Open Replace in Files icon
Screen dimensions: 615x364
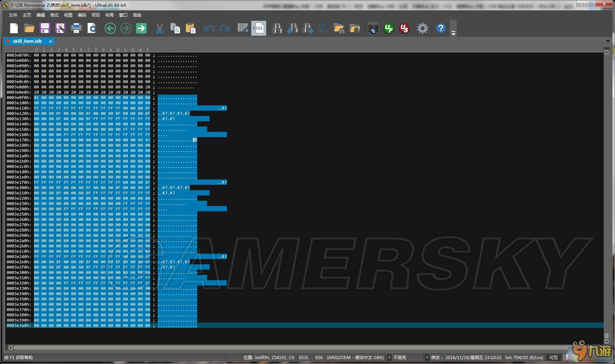pos(355,28)
